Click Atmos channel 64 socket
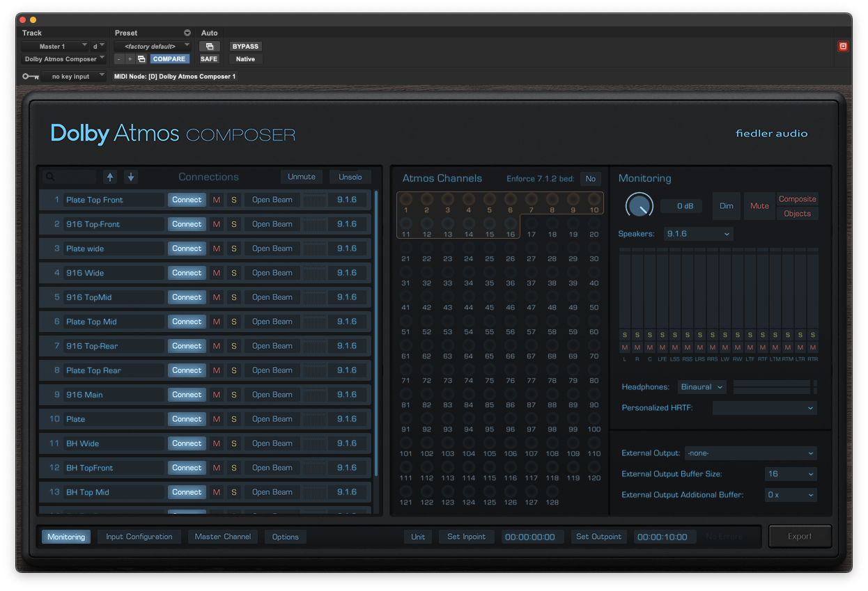Viewport: 868px width, 591px height. tap(469, 346)
